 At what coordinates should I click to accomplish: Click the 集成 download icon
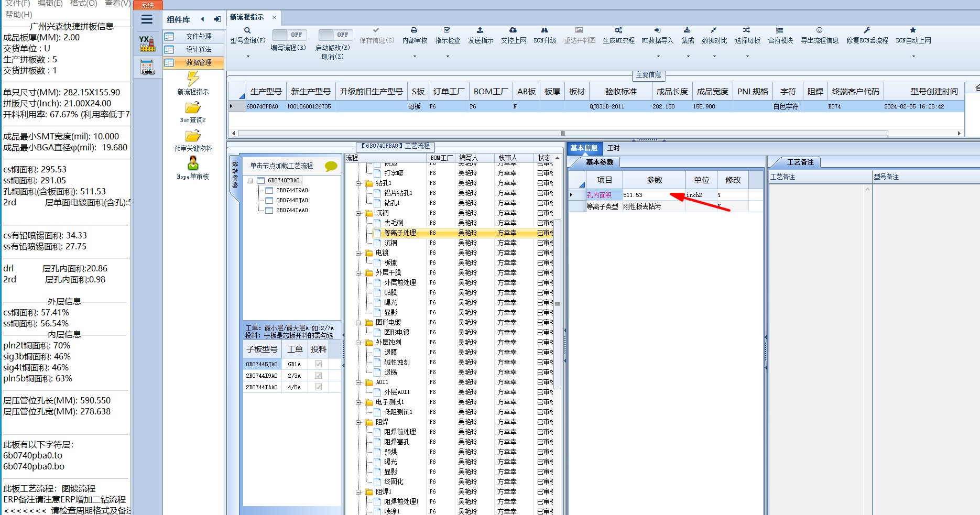pyautogui.click(x=687, y=30)
